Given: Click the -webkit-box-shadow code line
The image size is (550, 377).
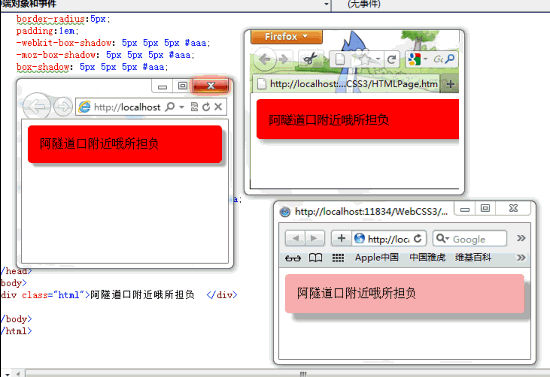Looking at the screenshot, I should [x=113, y=43].
